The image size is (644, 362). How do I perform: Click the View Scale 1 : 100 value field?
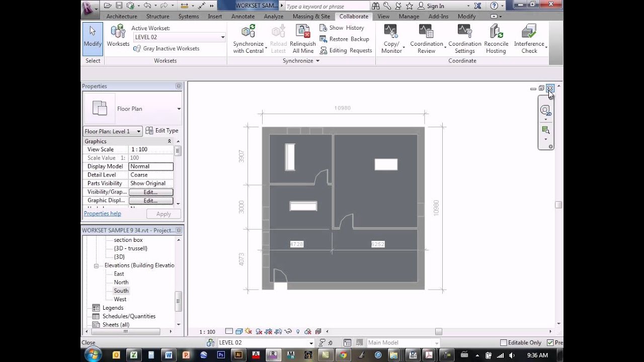coord(151,149)
